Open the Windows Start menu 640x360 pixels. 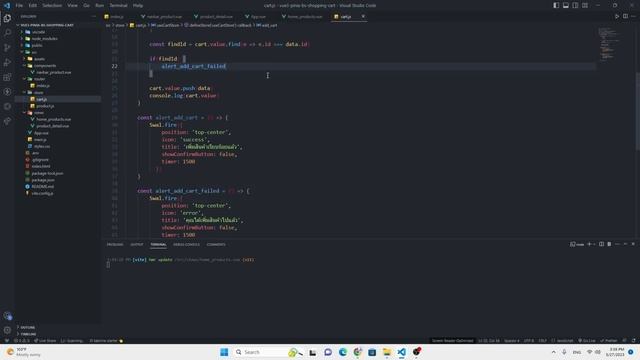point(224,352)
